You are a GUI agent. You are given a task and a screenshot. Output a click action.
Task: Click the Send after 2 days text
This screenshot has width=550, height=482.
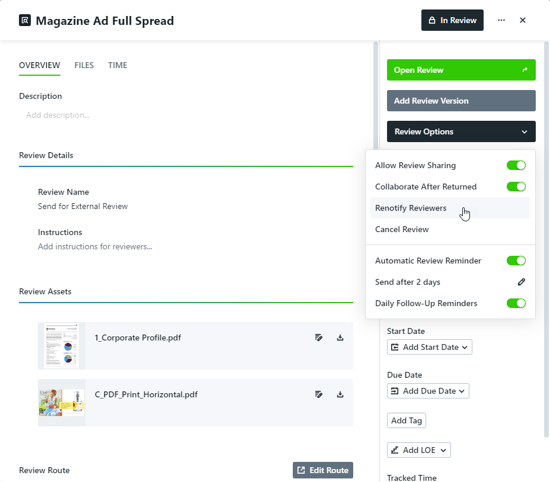[x=408, y=282]
